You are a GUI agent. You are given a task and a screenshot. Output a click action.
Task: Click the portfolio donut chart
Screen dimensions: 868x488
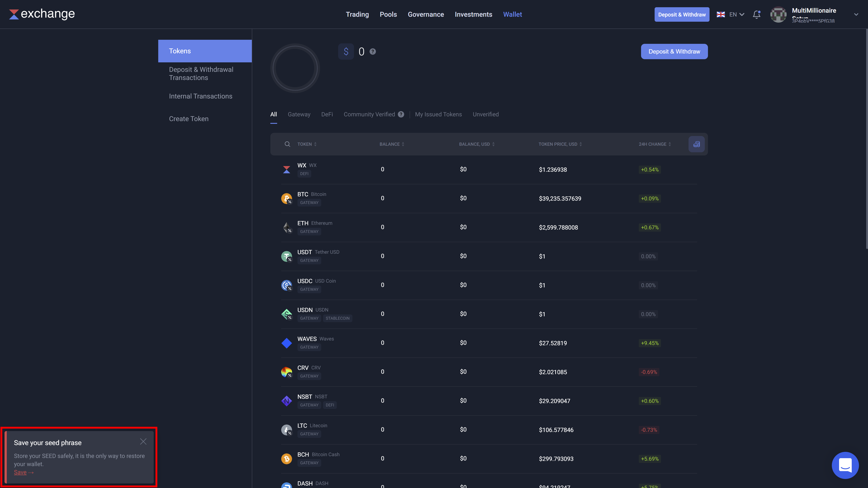(x=295, y=68)
